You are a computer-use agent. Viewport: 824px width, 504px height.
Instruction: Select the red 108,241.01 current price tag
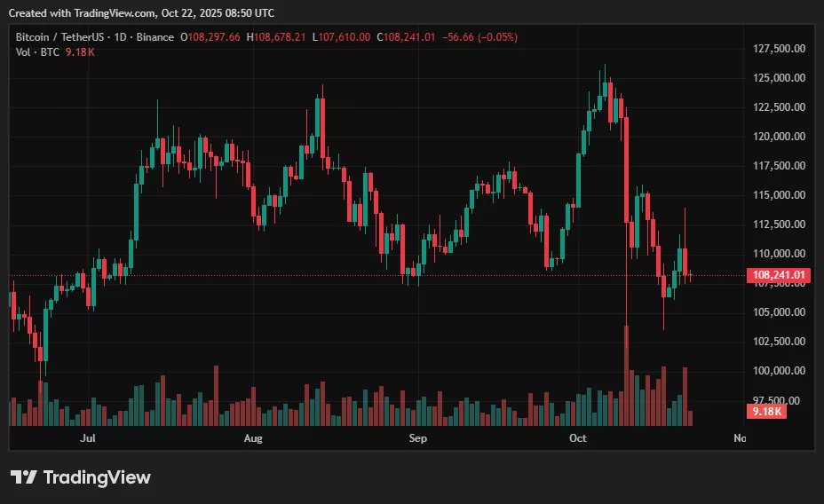(780, 276)
